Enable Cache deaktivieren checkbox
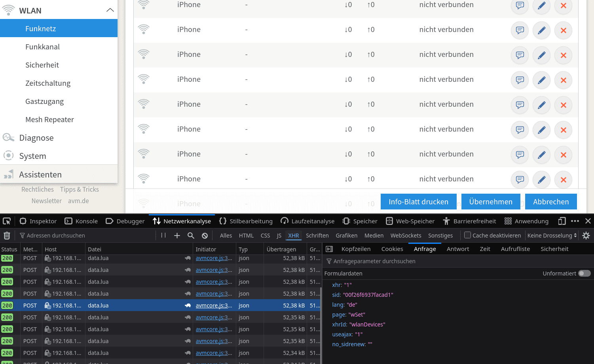The width and height of the screenshot is (594, 364). click(x=467, y=235)
